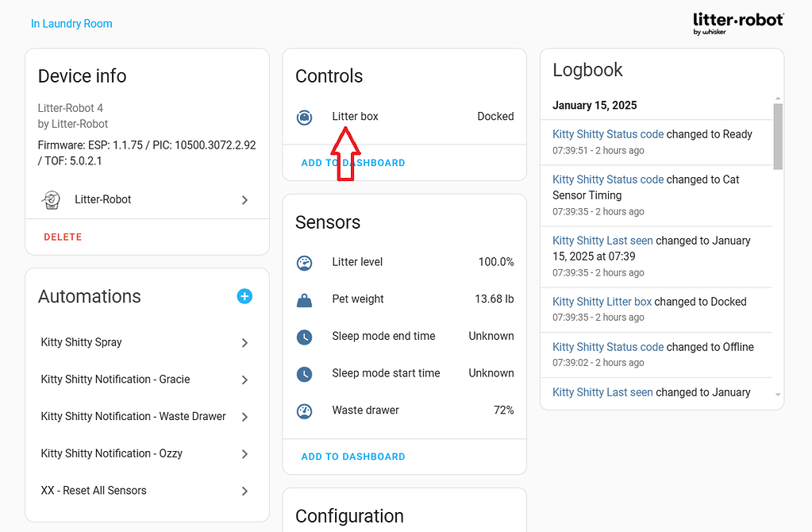Click the Litter level gauge icon
Image resolution: width=812 pixels, height=532 pixels.
(304, 262)
